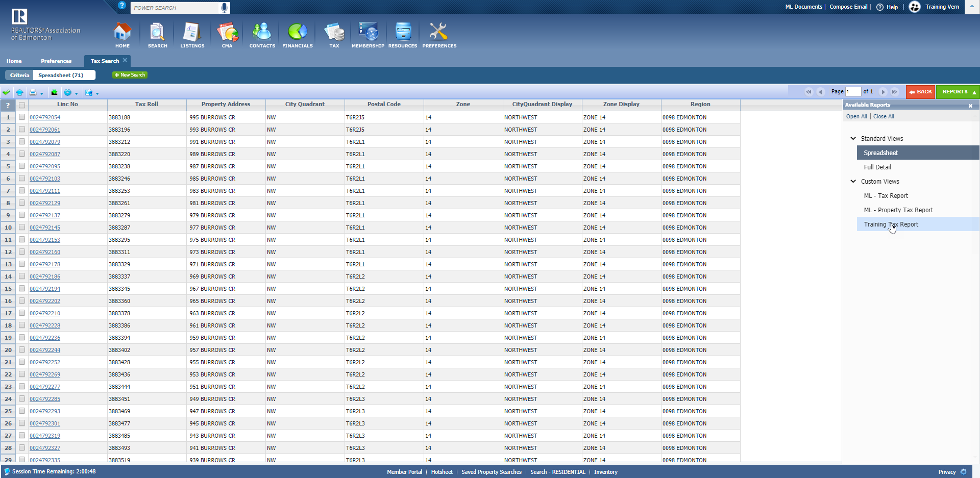Click the blue gear settings toolbar icon
980x478 pixels.
[67, 92]
